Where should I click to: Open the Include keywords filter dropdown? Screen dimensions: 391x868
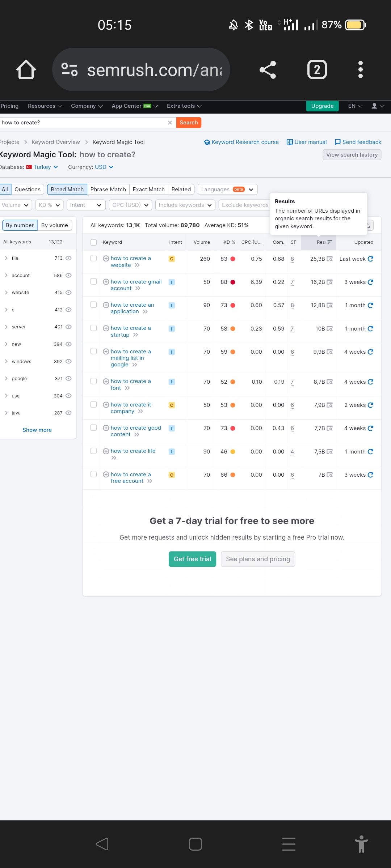[x=185, y=205]
